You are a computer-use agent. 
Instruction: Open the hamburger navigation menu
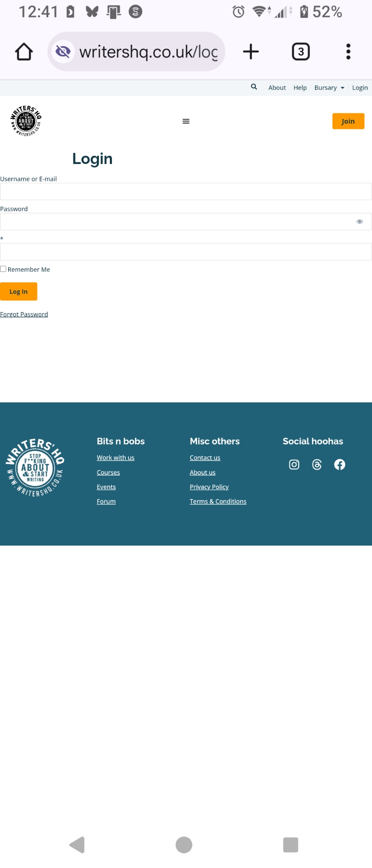(186, 121)
